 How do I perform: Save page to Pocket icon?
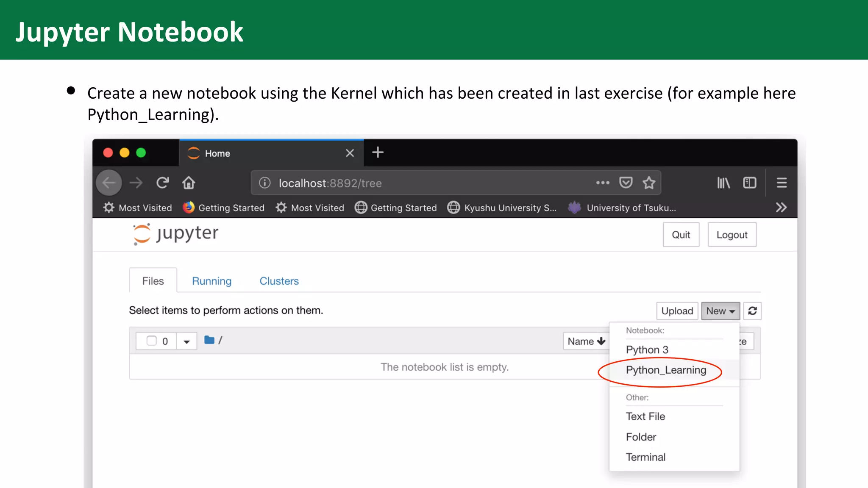pyautogui.click(x=626, y=183)
